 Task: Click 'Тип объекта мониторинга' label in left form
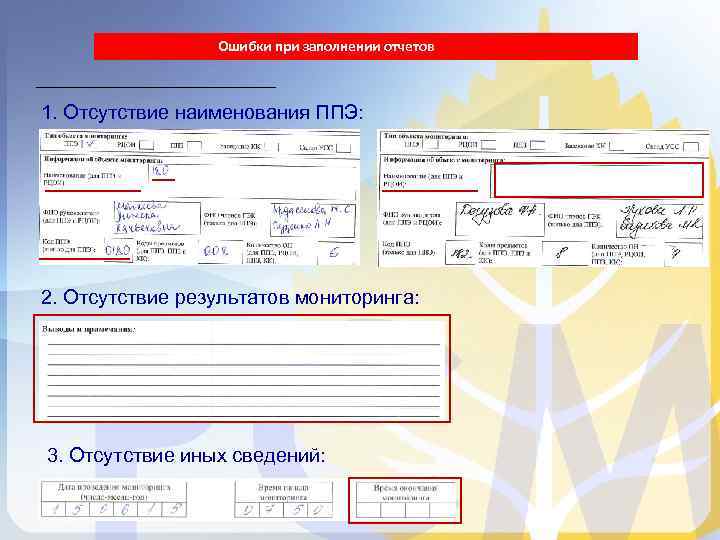(x=85, y=135)
